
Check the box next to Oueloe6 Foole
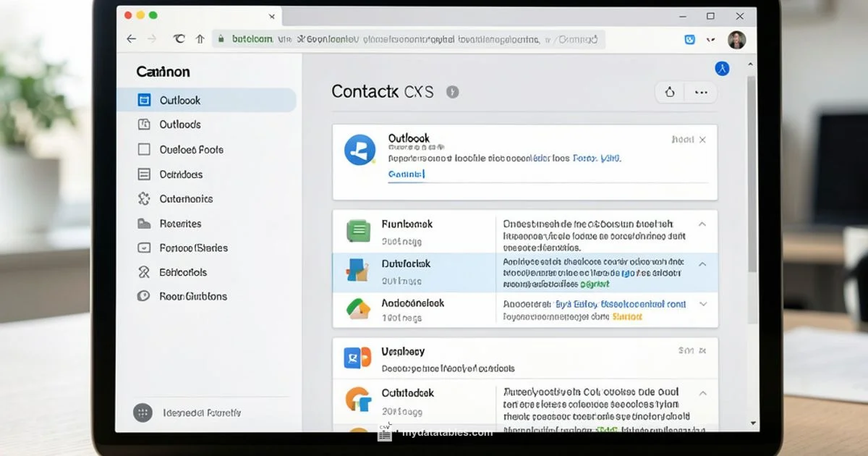click(x=145, y=149)
